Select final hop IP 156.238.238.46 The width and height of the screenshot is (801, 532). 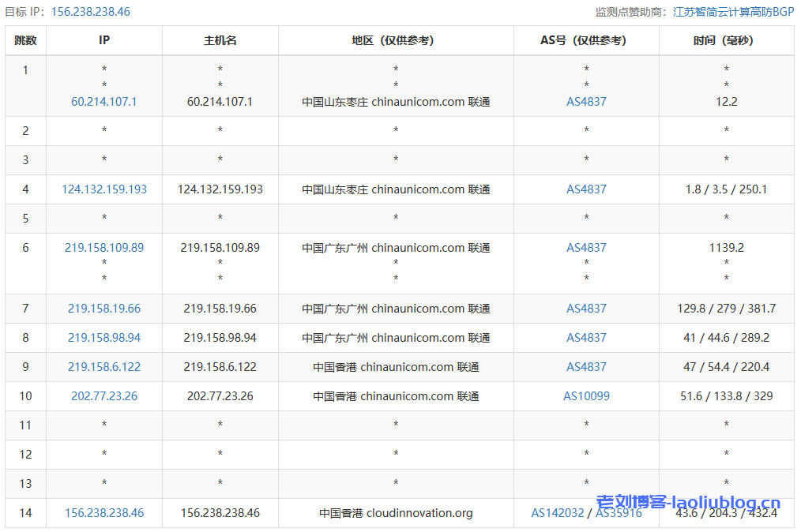[103, 512]
